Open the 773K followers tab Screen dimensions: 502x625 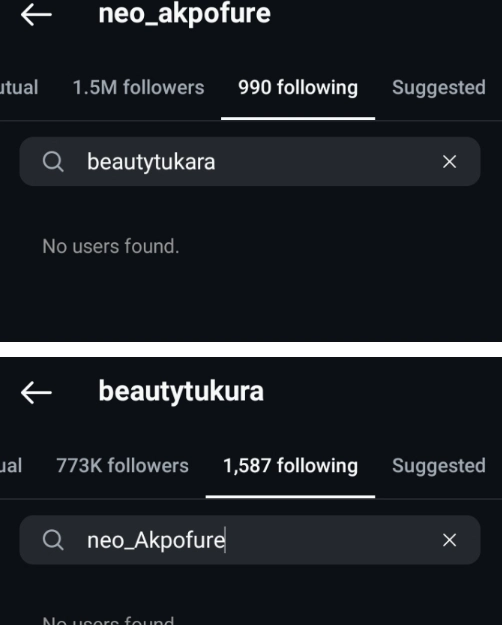tap(122, 466)
